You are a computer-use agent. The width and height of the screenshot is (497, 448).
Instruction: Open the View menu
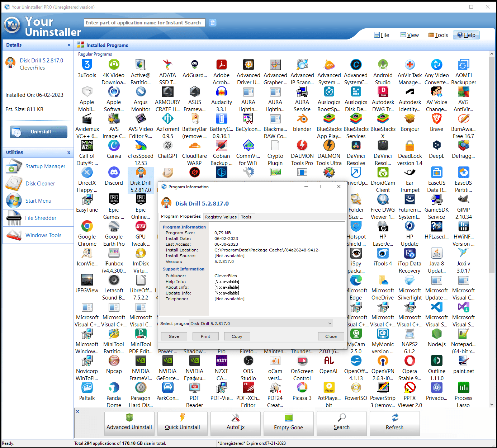tap(410, 35)
